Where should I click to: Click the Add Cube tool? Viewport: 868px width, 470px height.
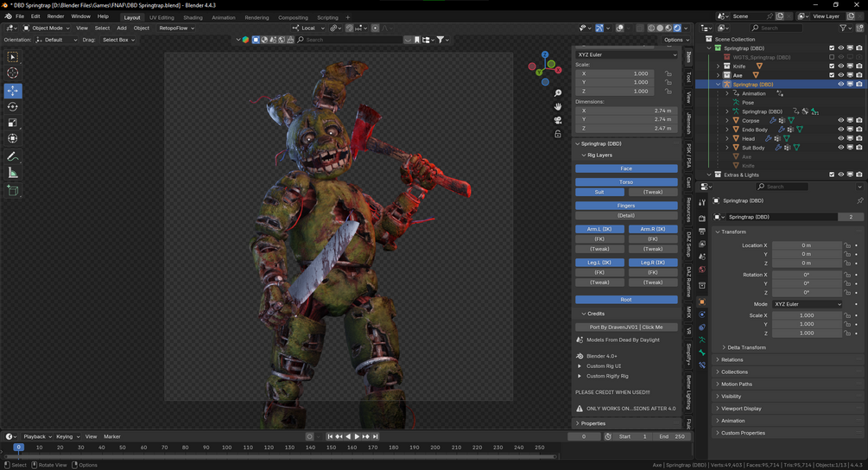[x=13, y=190]
